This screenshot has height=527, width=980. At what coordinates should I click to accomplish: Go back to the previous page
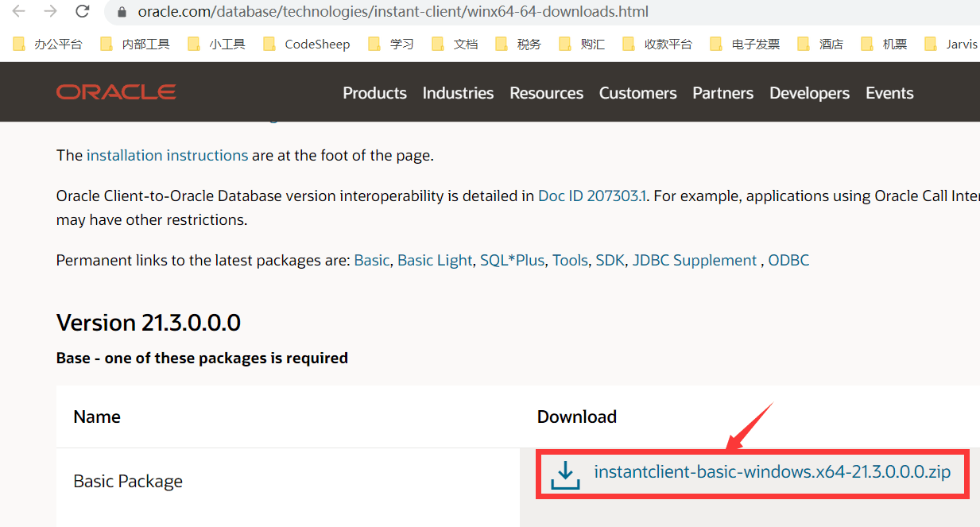pos(19,12)
